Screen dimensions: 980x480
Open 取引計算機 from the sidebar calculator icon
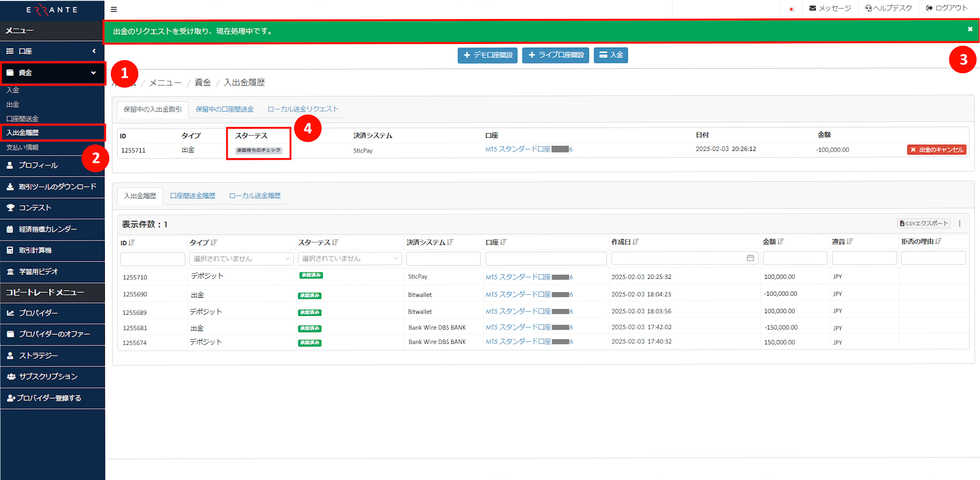11,250
